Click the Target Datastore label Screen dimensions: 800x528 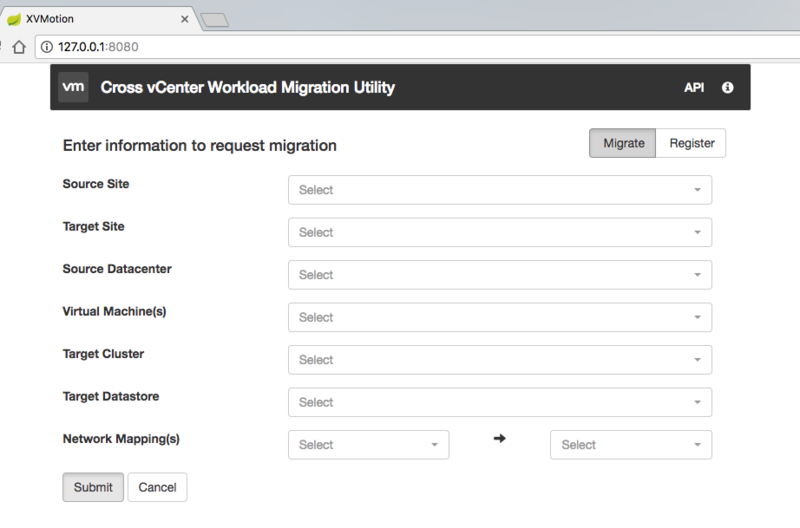(111, 396)
